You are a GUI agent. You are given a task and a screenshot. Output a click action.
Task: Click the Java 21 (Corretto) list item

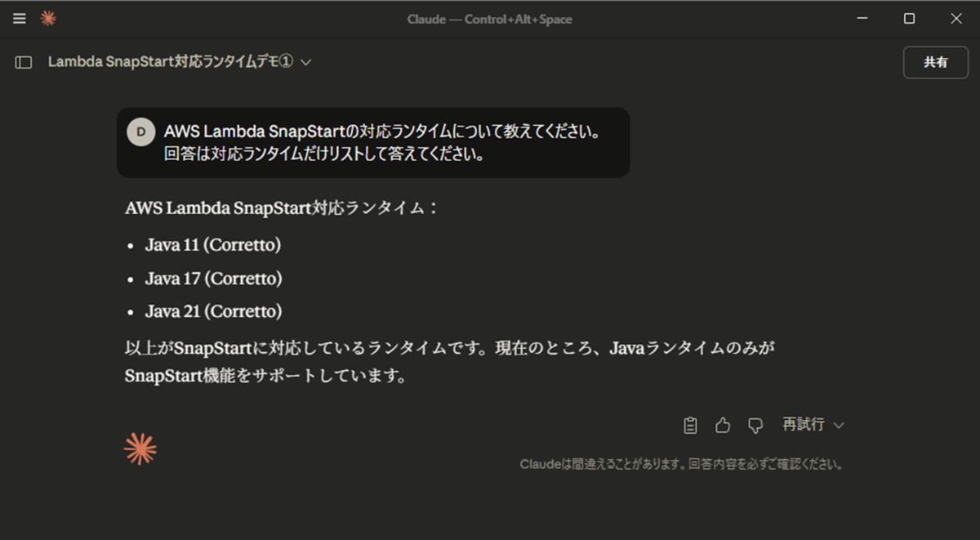(x=213, y=311)
